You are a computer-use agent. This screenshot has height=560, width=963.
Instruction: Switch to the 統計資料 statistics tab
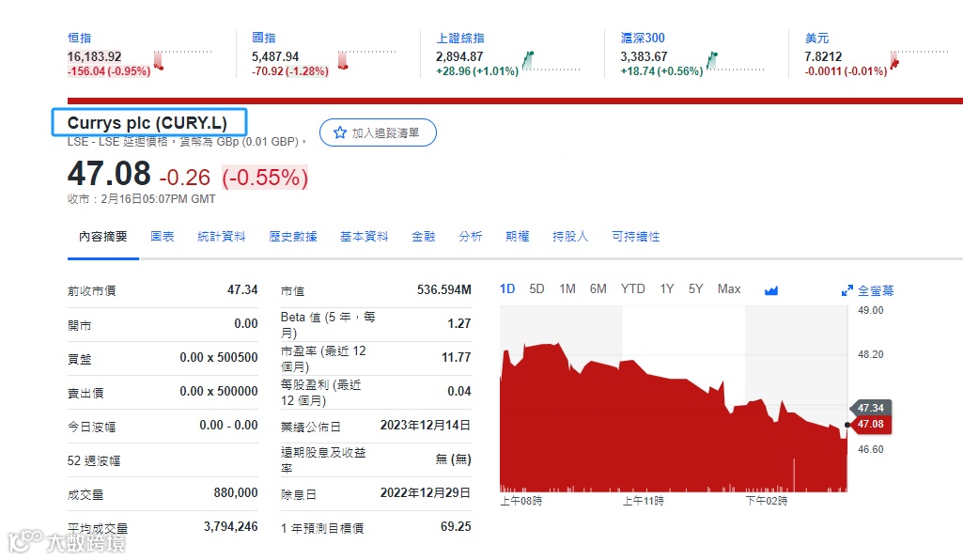coord(221,237)
